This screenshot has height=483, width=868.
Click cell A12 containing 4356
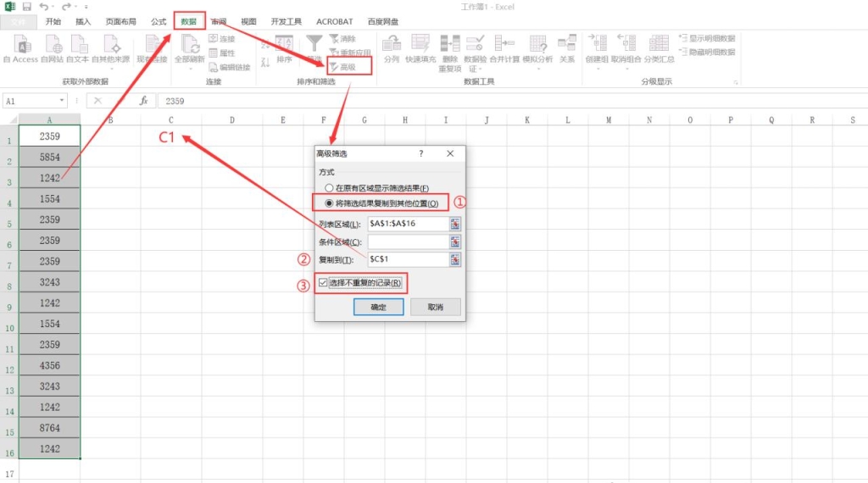click(x=50, y=365)
